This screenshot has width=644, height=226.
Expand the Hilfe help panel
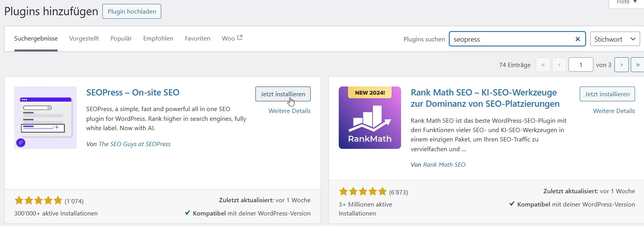pos(626,2)
